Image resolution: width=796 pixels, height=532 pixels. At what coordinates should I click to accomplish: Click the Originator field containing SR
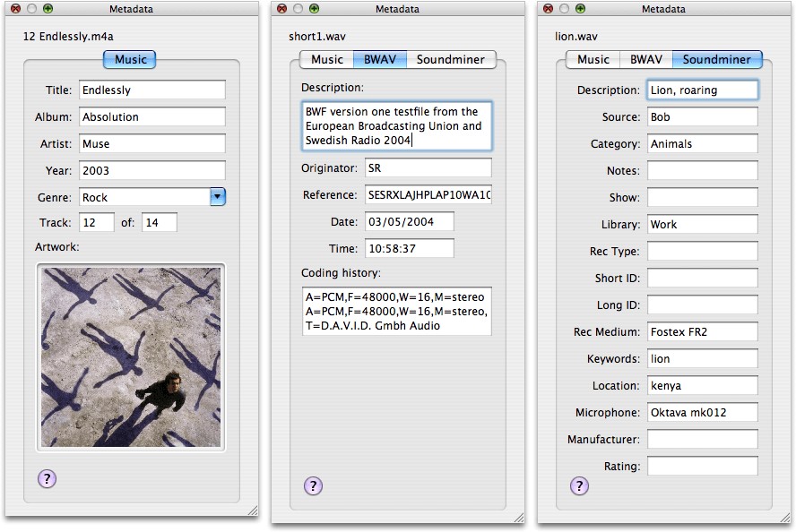pyautogui.click(x=428, y=167)
